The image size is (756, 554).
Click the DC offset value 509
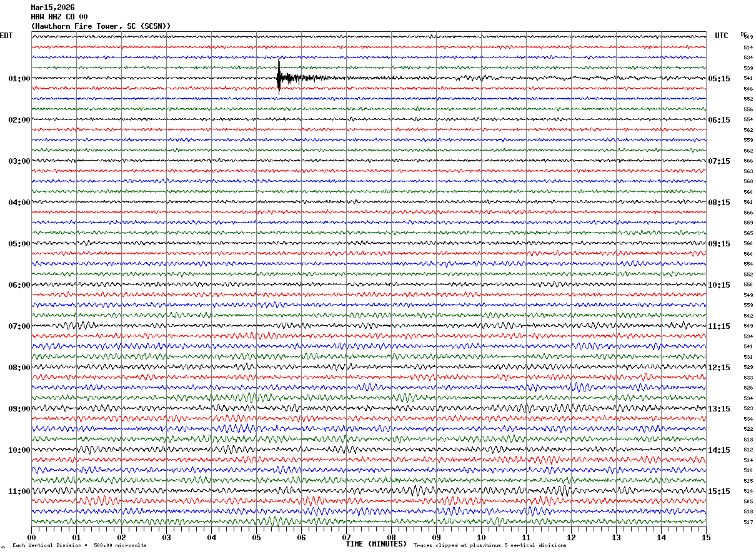[748, 38]
